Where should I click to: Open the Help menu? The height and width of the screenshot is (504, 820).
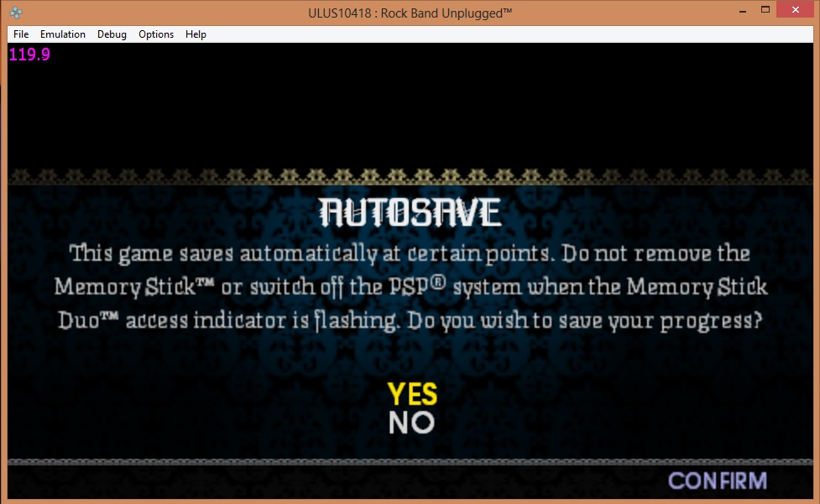196,34
